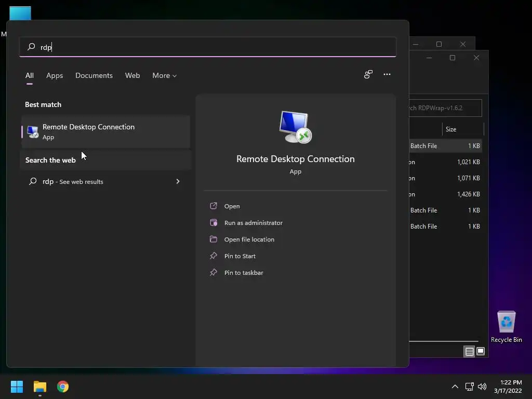532x399 pixels.
Task: Minimize the rear background window
Action: [416, 44]
